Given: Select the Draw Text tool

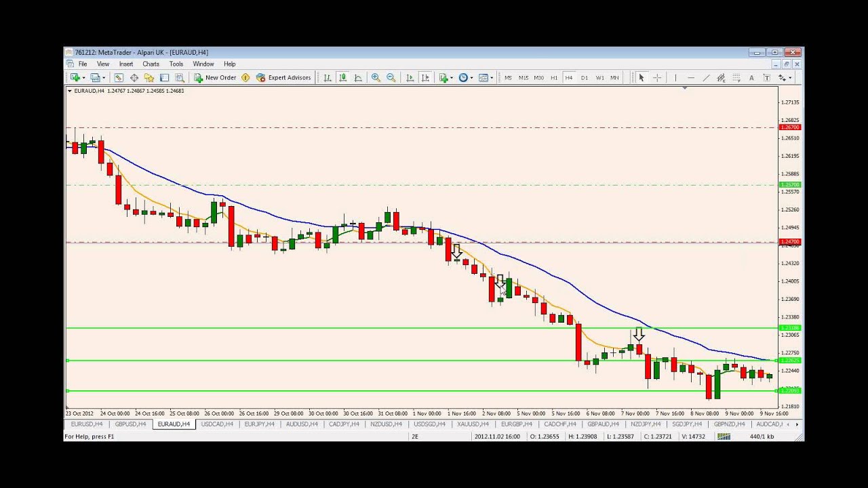Looking at the screenshot, I should point(751,78).
